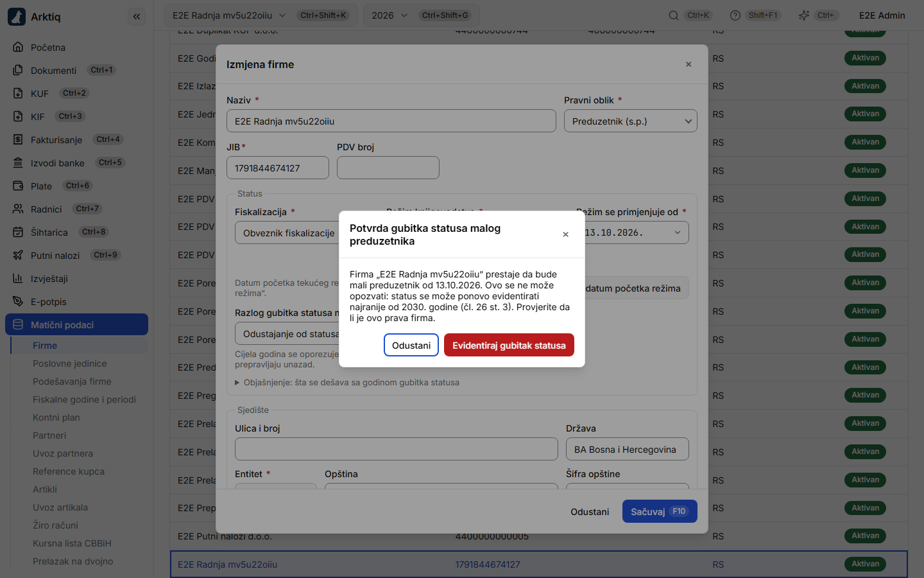Viewport: 924px width, 578px height.
Task: Click the Putni nalozi icon
Action: pyautogui.click(x=18, y=256)
